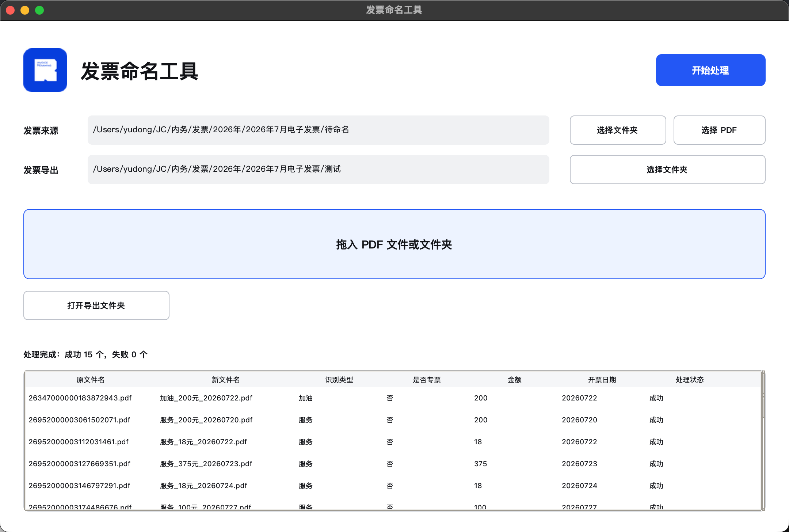Image resolution: width=789 pixels, height=532 pixels.
Task: Minimize the window with yellow button
Action: tap(25, 10)
